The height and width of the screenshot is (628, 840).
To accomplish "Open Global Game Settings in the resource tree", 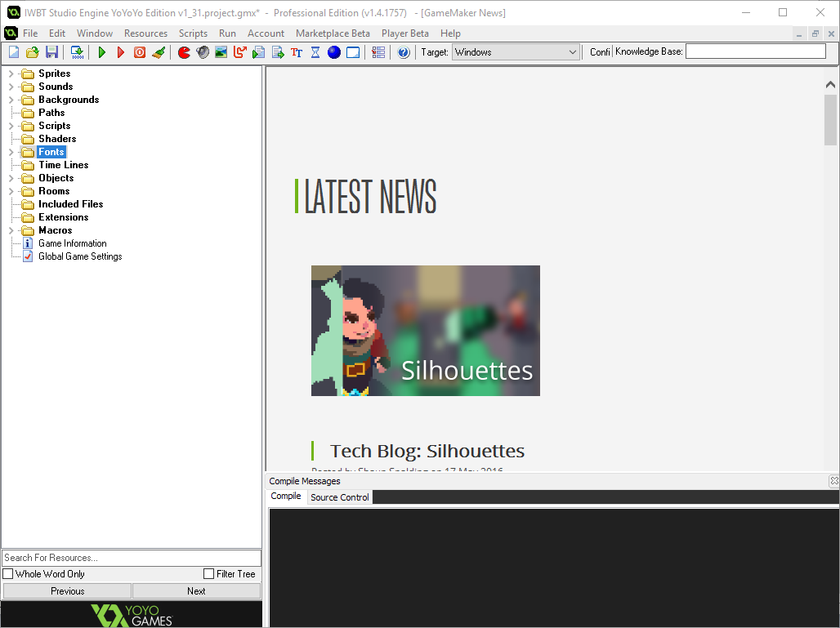I will pyautogui.click(x=80, y=256).
